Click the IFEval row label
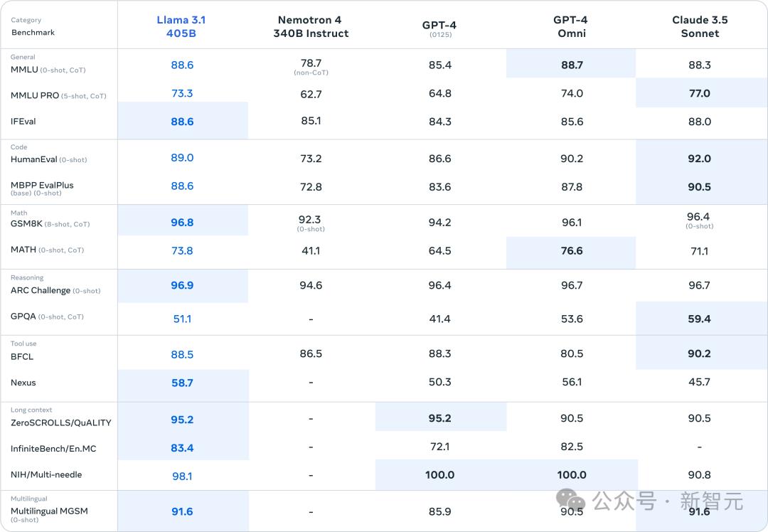Viewport: 768px width, 532px height. [23, 122]
